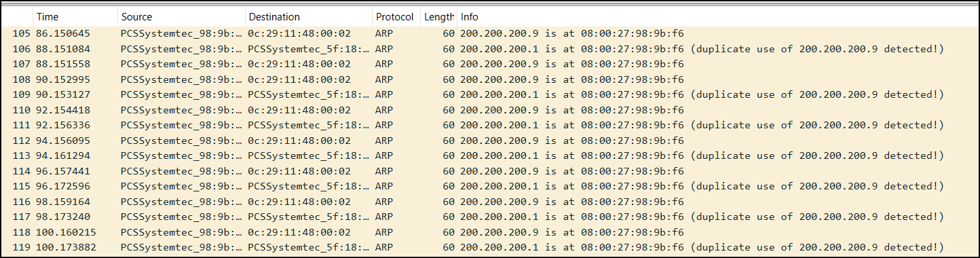Screen dimensions: 980x258
Task: Click the Source column header
Action: 181,16
